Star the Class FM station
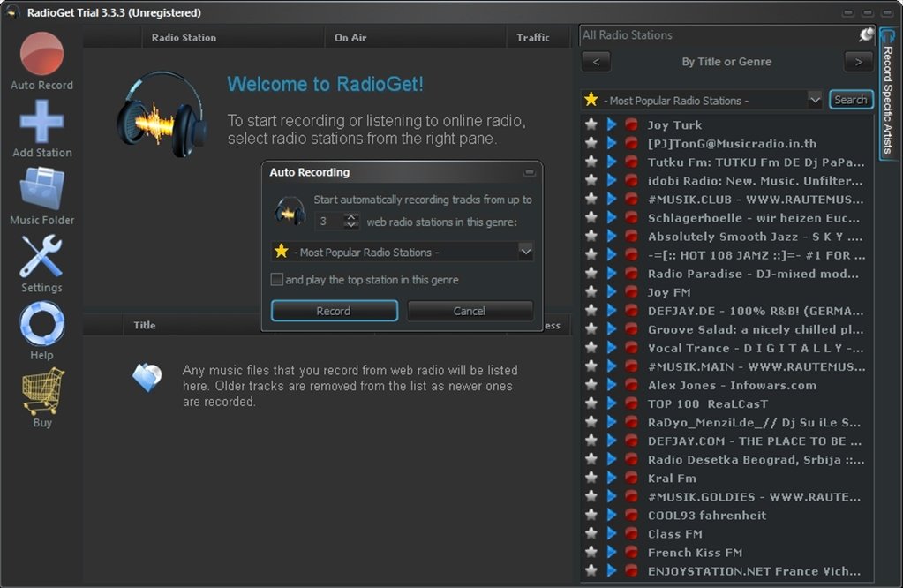The height and width of the screenshot is (588, 903). point(591,533)
